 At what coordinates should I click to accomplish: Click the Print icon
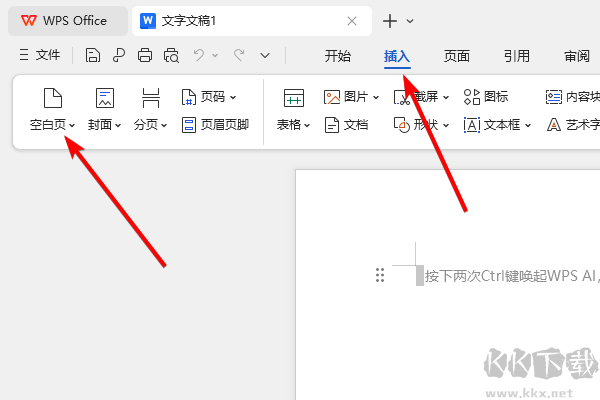pyautogui.click(x=145, y=55)
